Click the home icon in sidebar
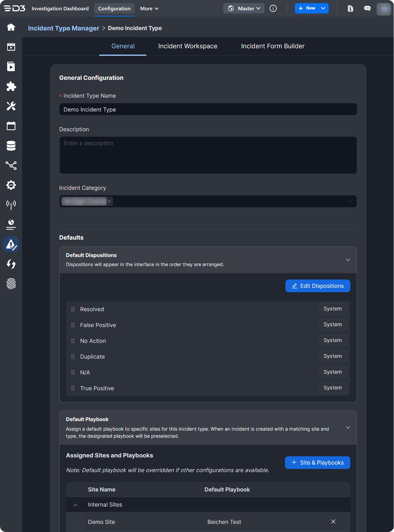The width and height of the screenshot is (394, 532). pos(11,27)
